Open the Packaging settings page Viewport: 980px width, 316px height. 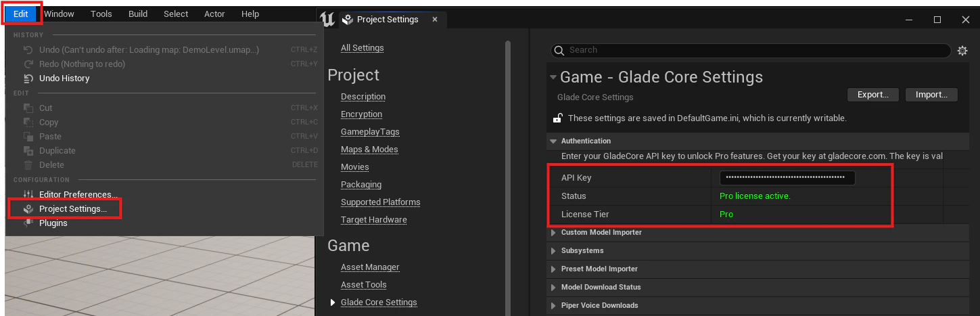pos(361,185)
